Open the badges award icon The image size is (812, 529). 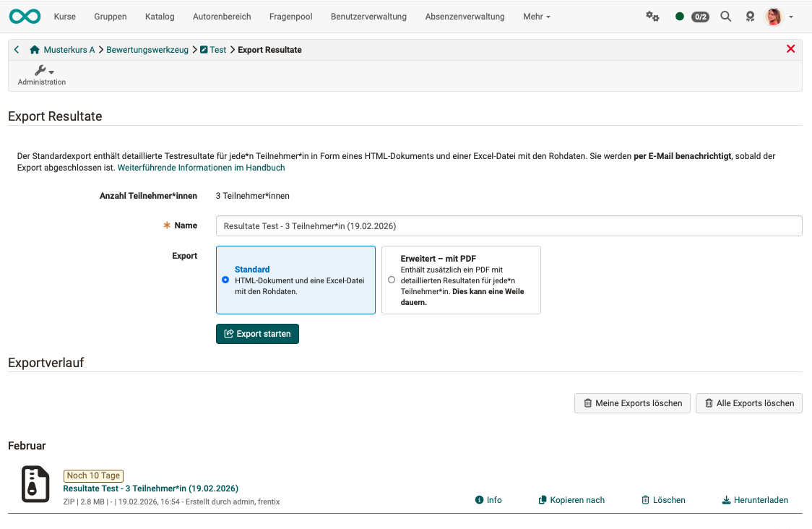click(x=750, y=16)
